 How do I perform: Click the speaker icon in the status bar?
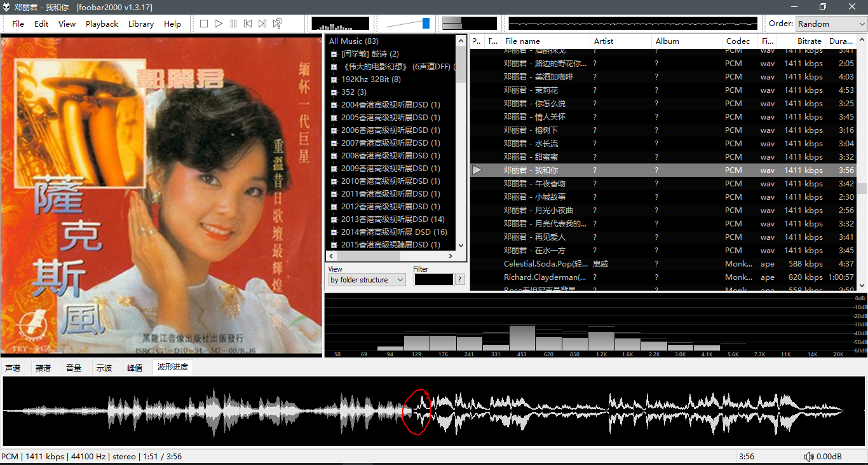pyautogui.click(x=809, y=456)
